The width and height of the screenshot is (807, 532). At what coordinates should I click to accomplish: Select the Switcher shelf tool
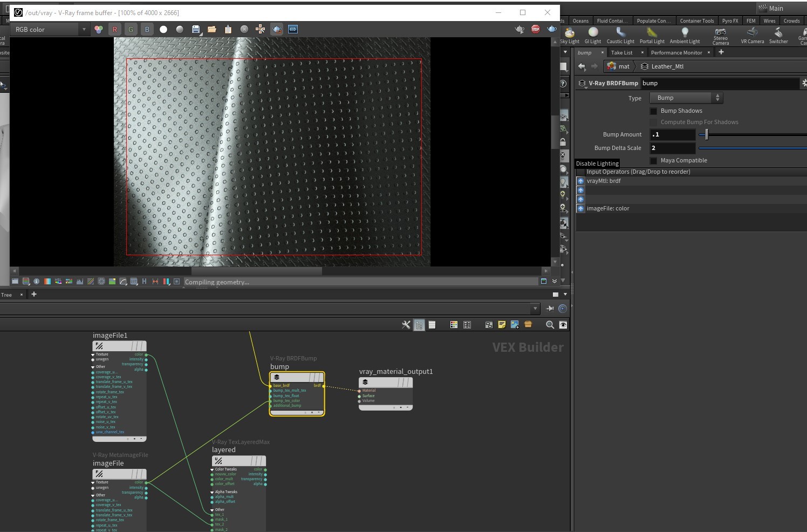point(778,36)
